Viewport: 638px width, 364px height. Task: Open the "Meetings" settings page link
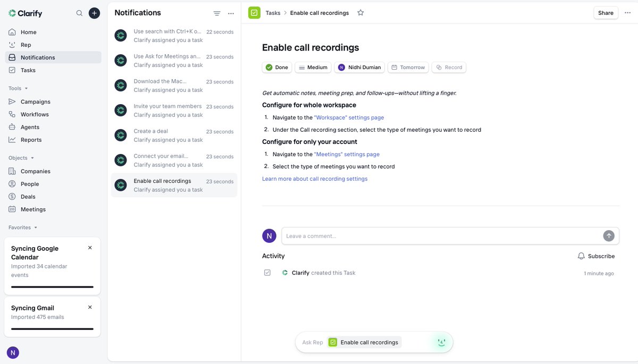[x=347, y=154]
